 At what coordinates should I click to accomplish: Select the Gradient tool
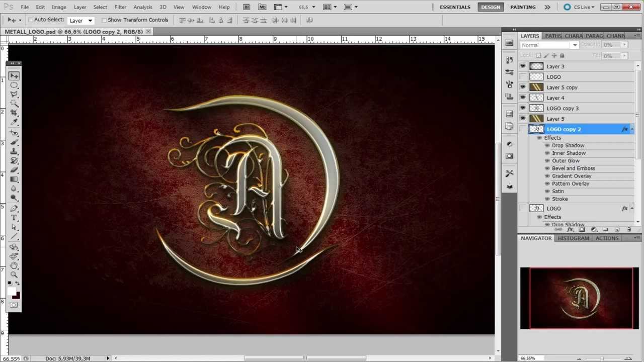14,179
